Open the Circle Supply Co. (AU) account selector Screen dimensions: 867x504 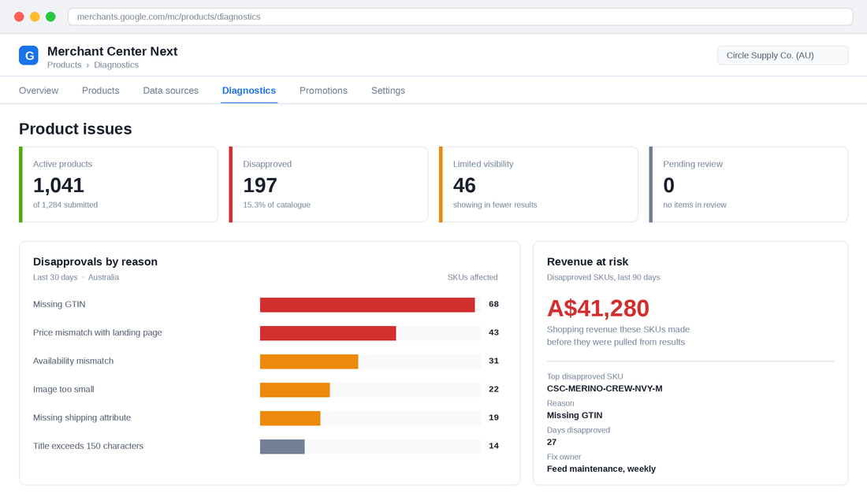[783, 55]
